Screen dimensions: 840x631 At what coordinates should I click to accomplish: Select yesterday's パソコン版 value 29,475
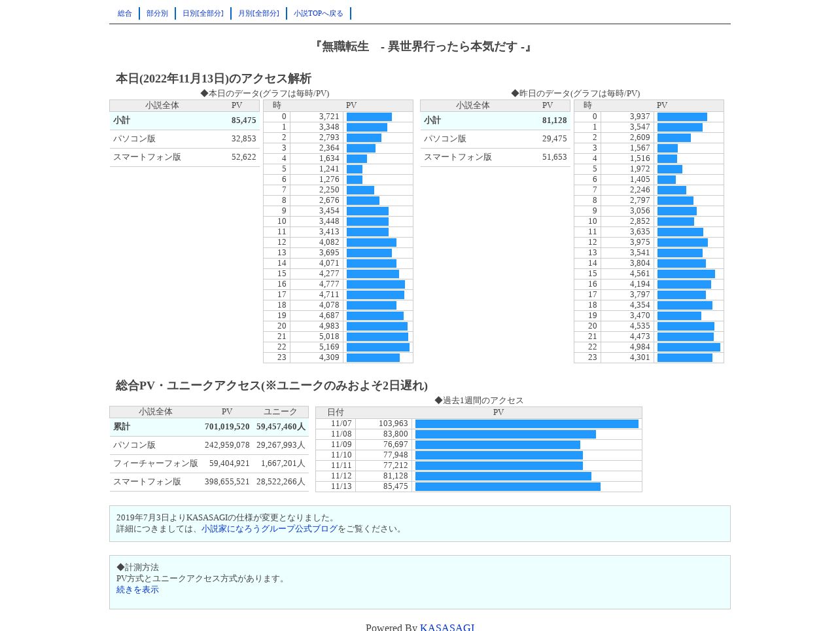click(554, 139)
